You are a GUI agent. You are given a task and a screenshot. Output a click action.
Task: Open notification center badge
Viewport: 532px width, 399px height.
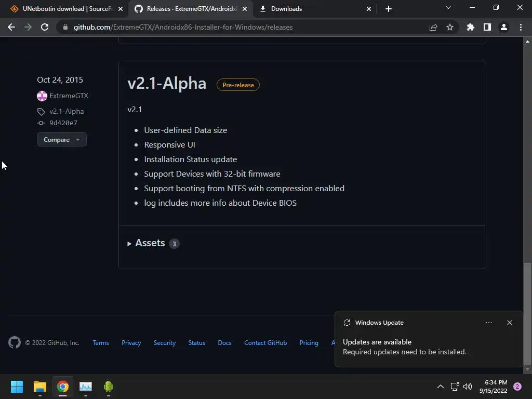517,387
